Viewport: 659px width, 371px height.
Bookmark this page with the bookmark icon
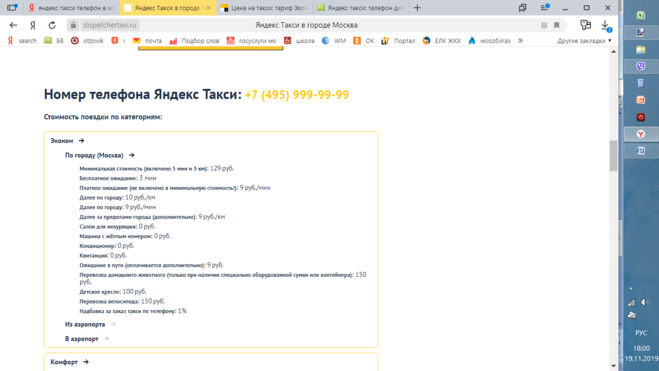tap(556, 25)
